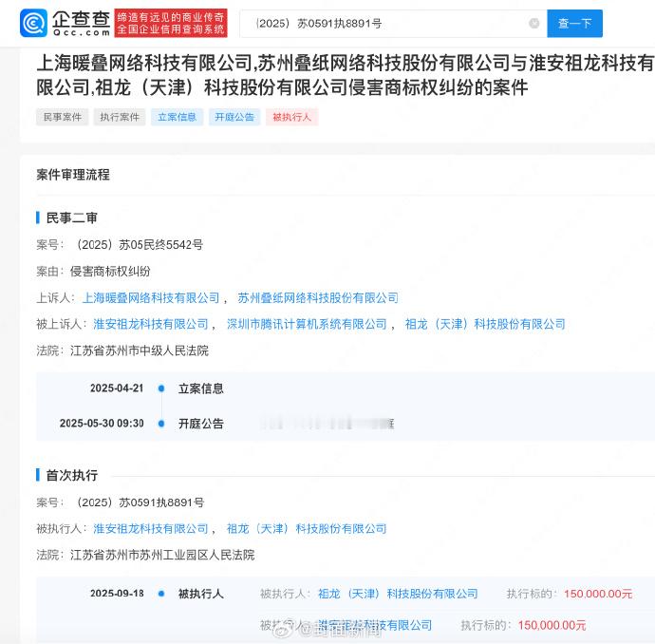This screenshot has width=655, height=644.
Task: Select the 开庭公告 tag
Action: pos(234,117)
